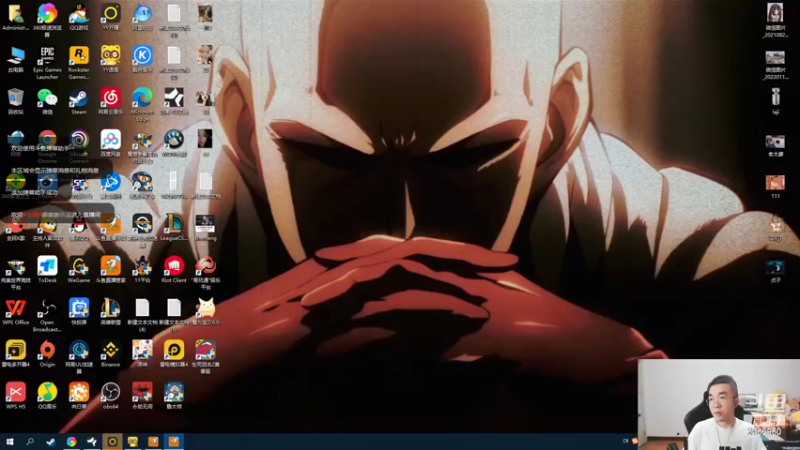Open the QQ Games penguin icon
The image size is (800, 450).
click(79, 17)
